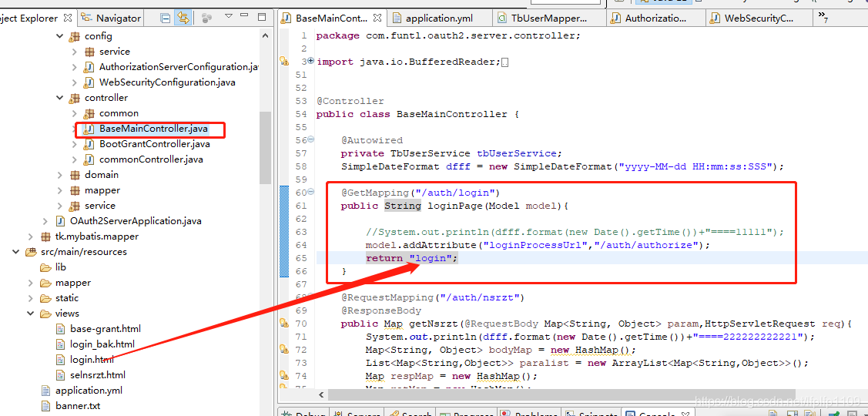Click the lib folder icon
This screenshot has height=416, width=868.
click(45, 267)
